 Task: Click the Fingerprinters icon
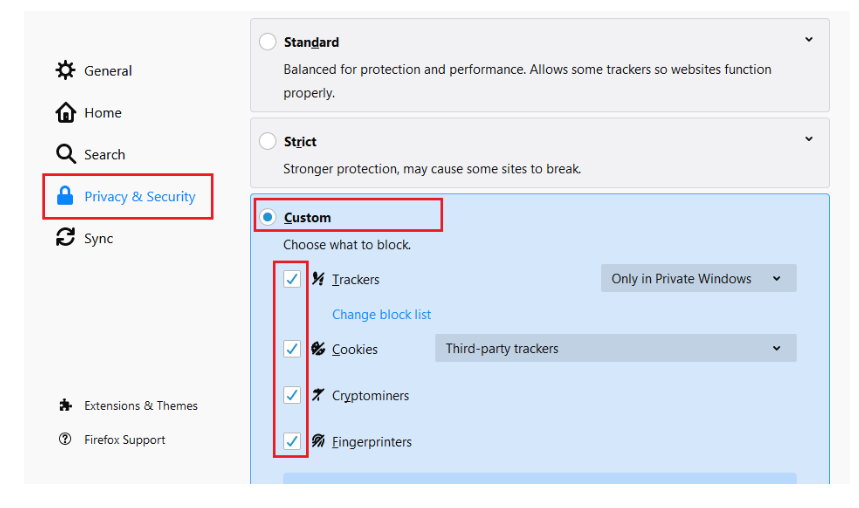(x=318, y=441)
